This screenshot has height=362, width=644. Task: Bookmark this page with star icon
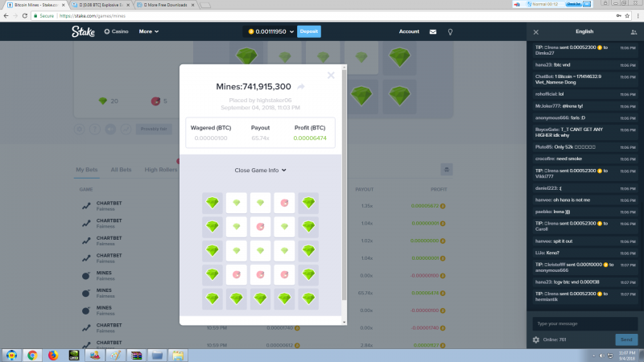tap(627, 15)
